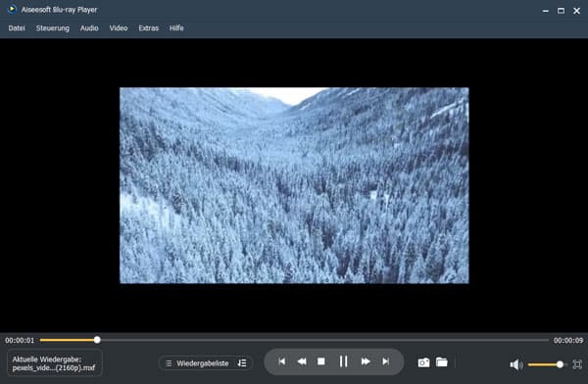
Task: Click the video preview area
Action: click(294, 185)
